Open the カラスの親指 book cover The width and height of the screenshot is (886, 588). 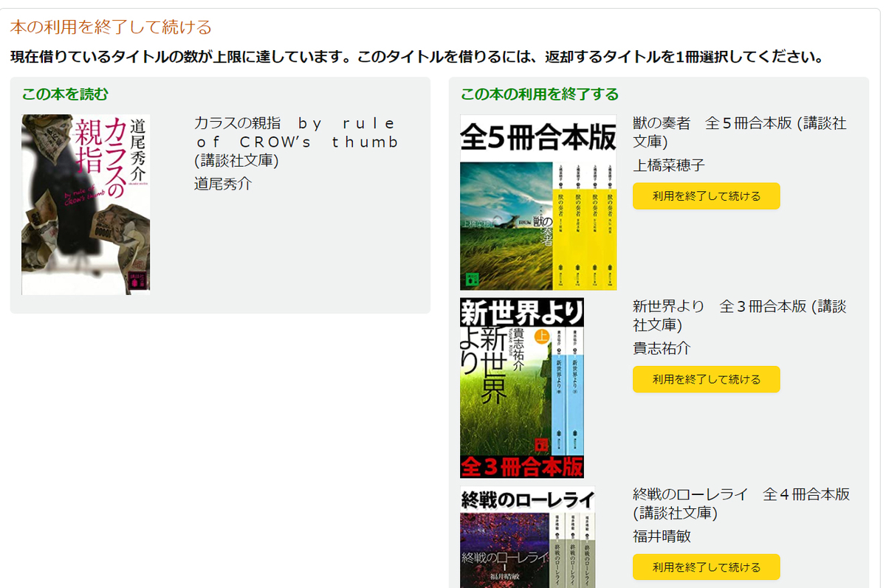point(86,204)
